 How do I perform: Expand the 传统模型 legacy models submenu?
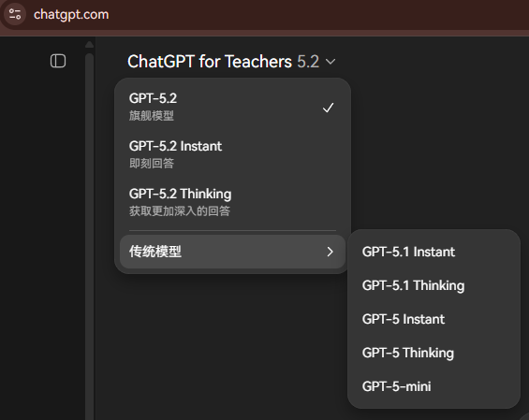[x=232, y=252]
